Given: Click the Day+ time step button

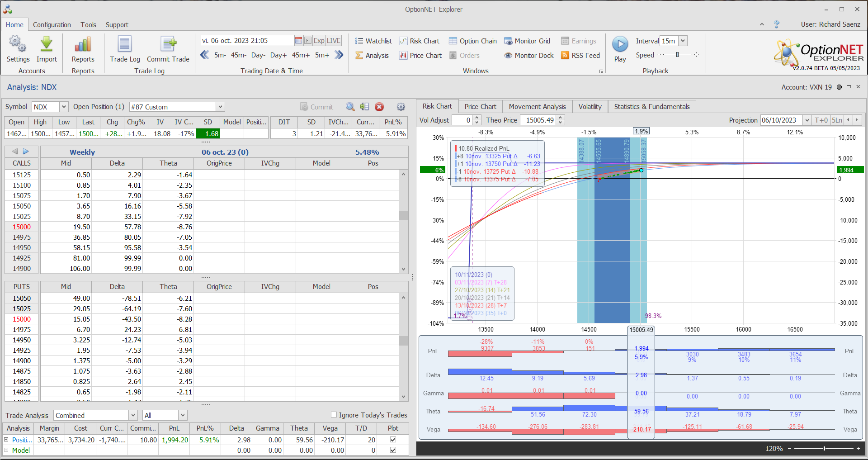Looking at the screenshot, I should (x=278, y=55).
